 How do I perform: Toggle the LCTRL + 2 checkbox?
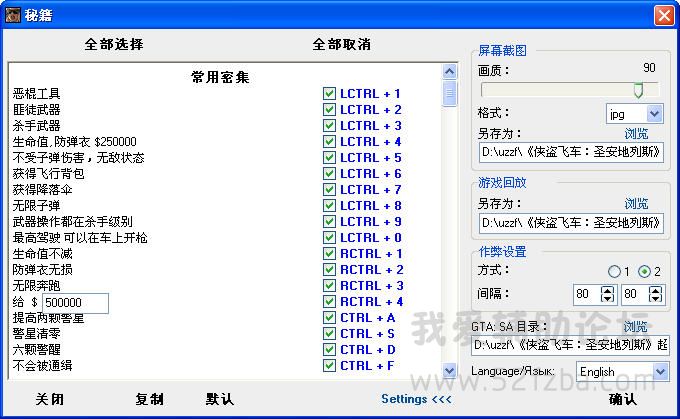point(329,110)
